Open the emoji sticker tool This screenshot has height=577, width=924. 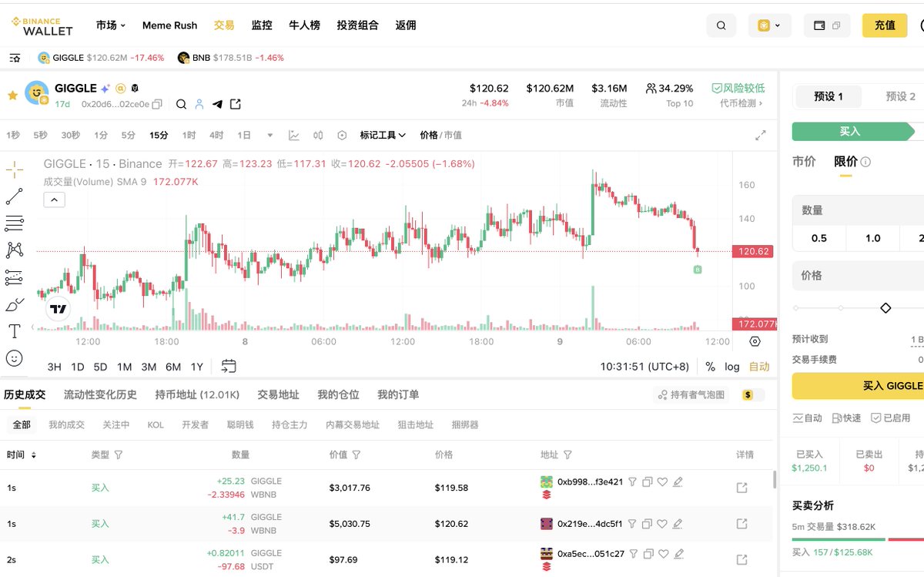click(x=14, y=358)
